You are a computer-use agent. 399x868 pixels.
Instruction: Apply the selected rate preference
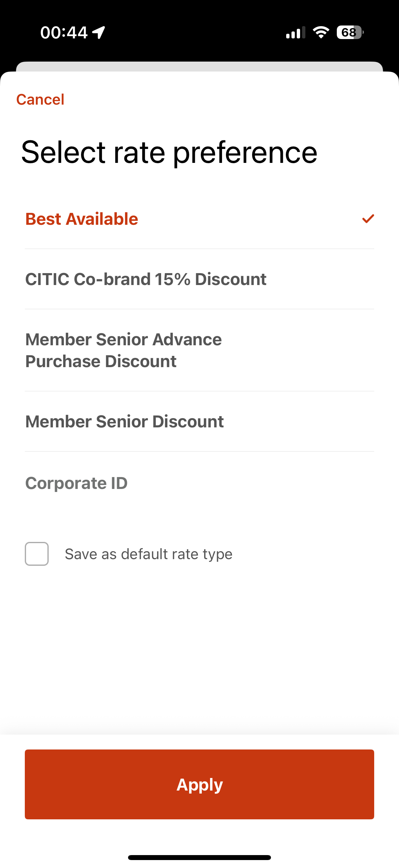coord(199,784)
